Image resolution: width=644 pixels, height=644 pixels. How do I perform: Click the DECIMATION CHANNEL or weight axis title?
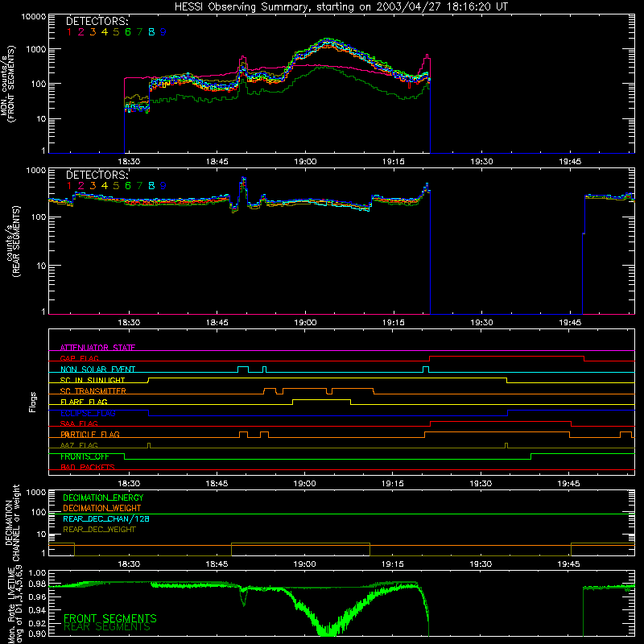(x=13, y=522)
